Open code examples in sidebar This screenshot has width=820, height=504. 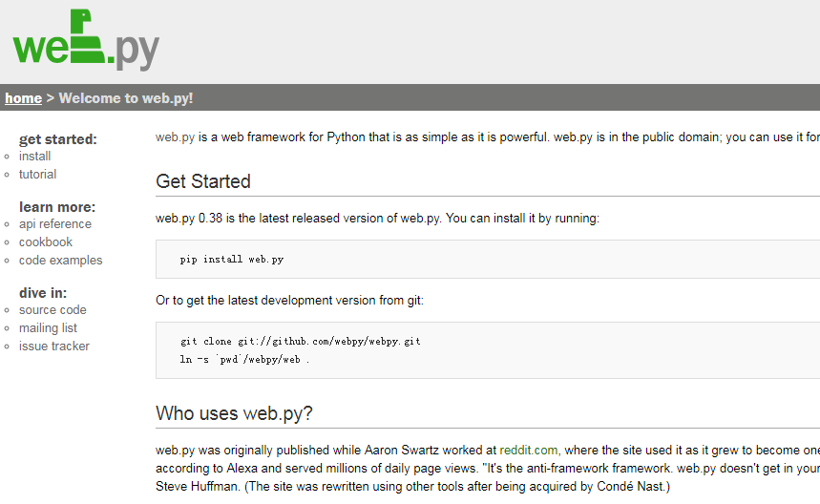60,261
